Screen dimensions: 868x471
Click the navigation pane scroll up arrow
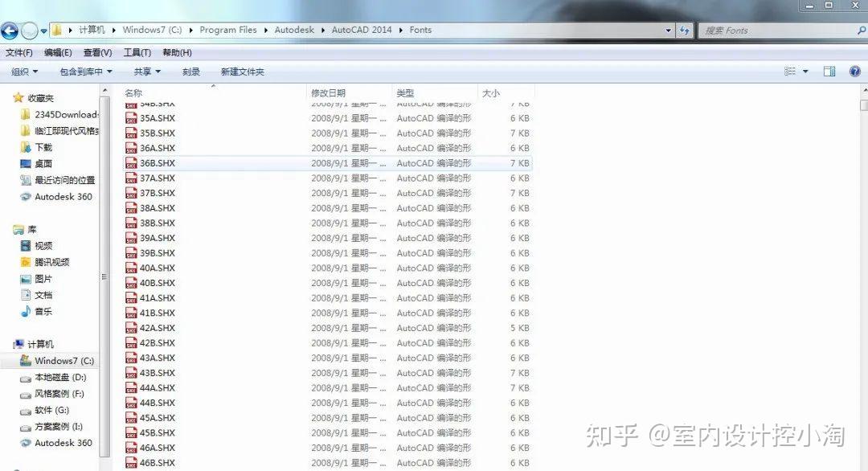pyautogui.click(x=105, y=90)
